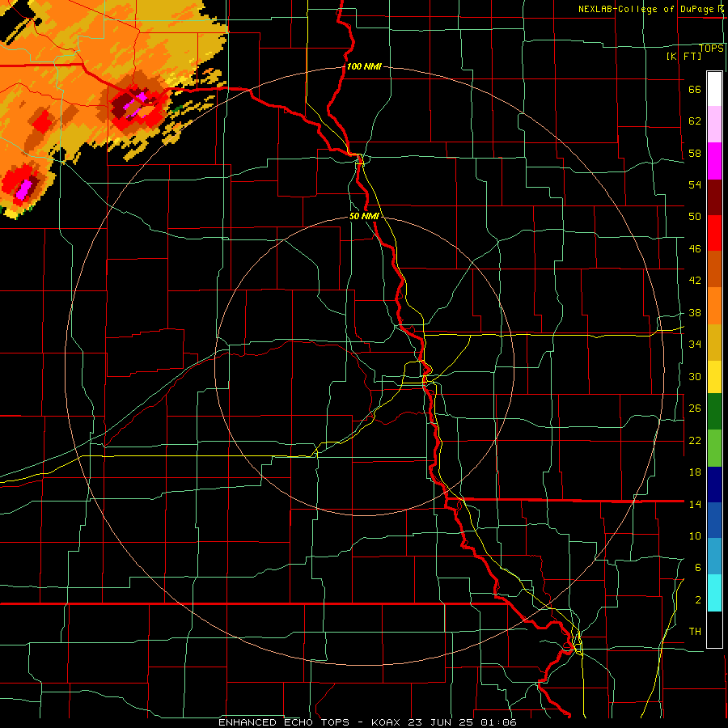This screenshot has width=728, height=728.
Task: Click the legend value '14'
Action: coord(695,504)
